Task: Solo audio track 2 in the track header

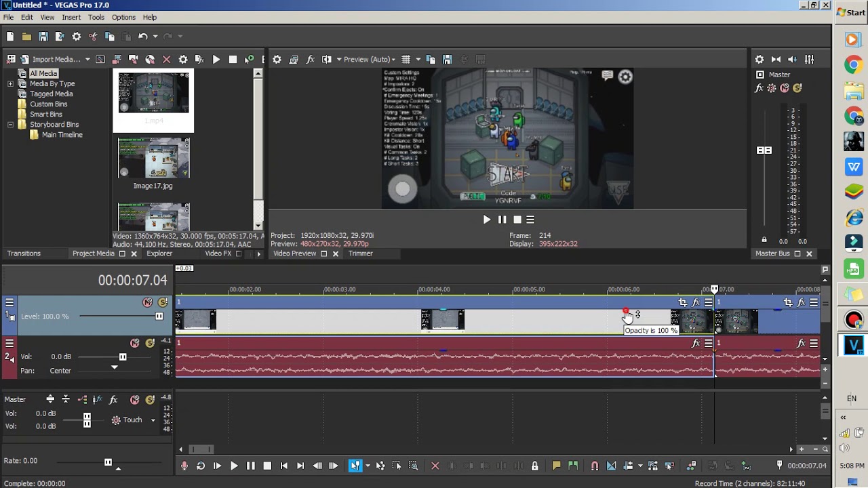Action: [149, 342]
